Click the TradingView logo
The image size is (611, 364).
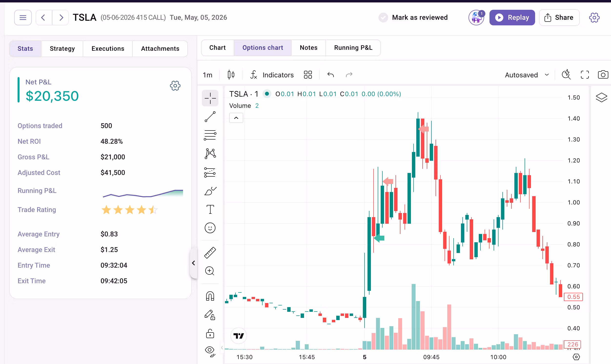pyautogui.click(x=239, y=335)
